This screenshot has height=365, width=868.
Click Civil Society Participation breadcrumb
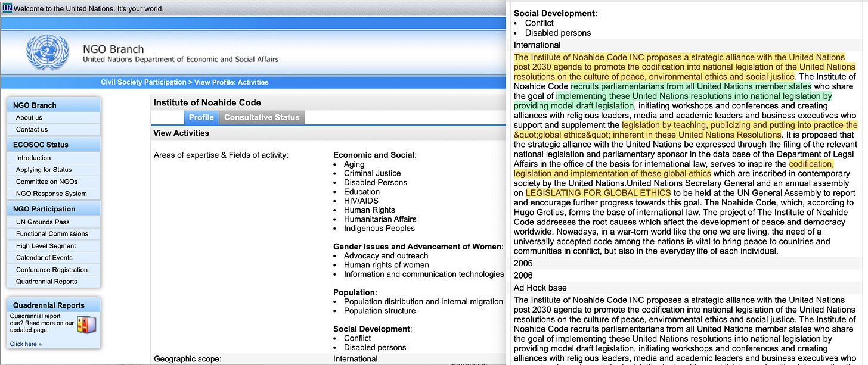144,82
